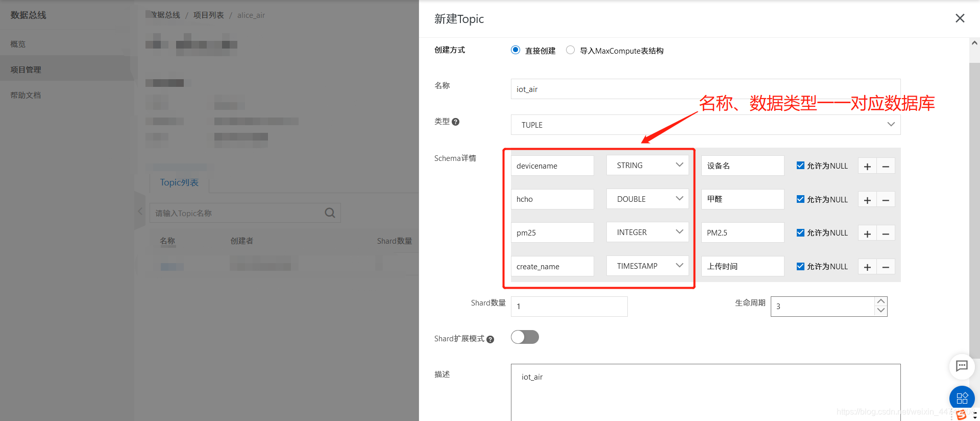Remove the create_name schema row
Screen dimensions: 980x421
pos(886,267)
